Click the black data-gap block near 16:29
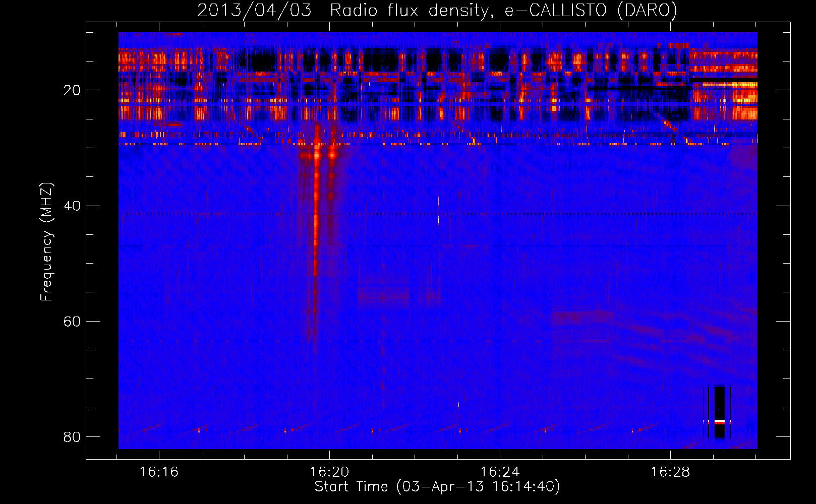 720,412
